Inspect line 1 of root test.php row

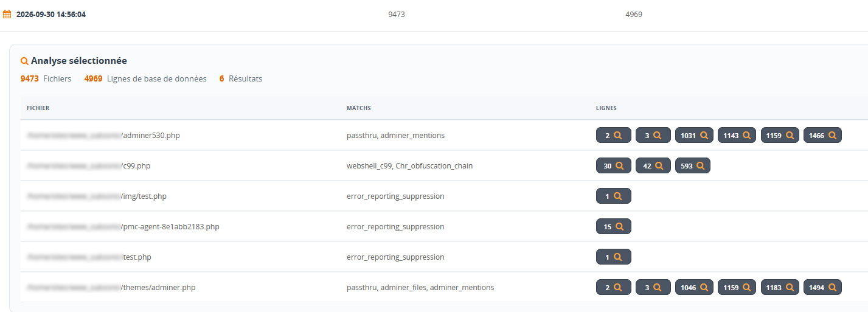coord(613,257)
